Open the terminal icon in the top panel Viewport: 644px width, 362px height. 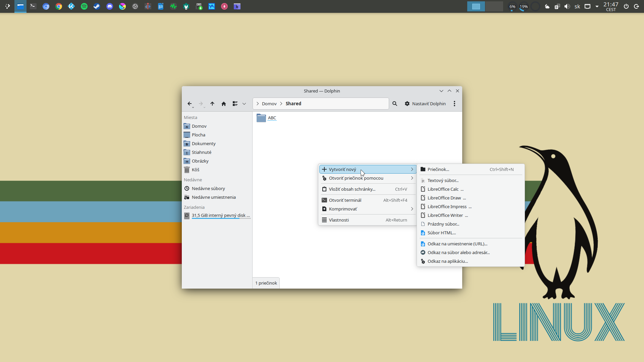(x=33, y=6)
